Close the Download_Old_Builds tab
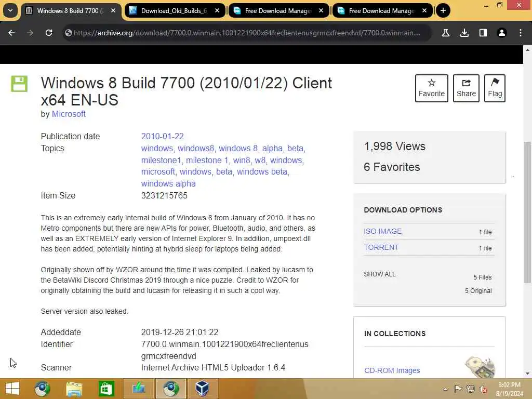 [217, 10]
